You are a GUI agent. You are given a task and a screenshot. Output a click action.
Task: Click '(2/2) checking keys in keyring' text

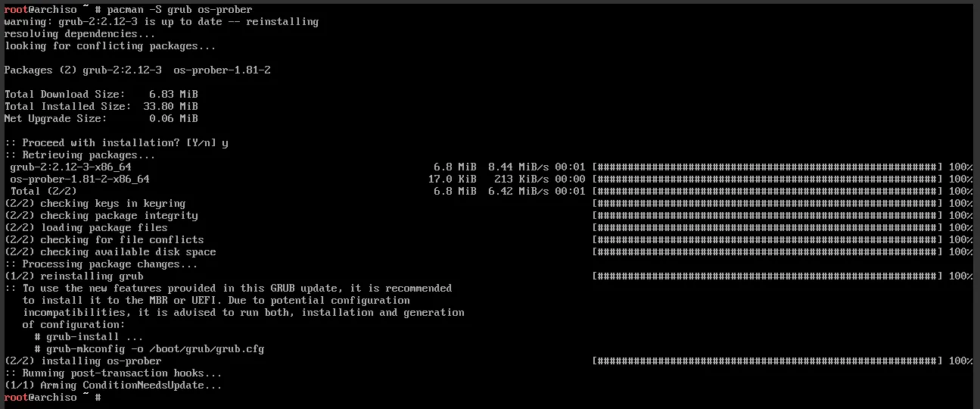coord(95,204)
